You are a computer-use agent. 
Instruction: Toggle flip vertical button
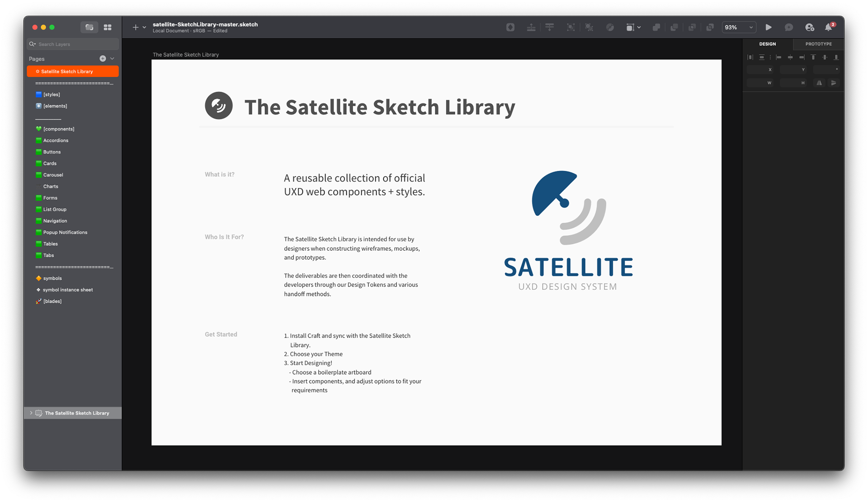834,83
